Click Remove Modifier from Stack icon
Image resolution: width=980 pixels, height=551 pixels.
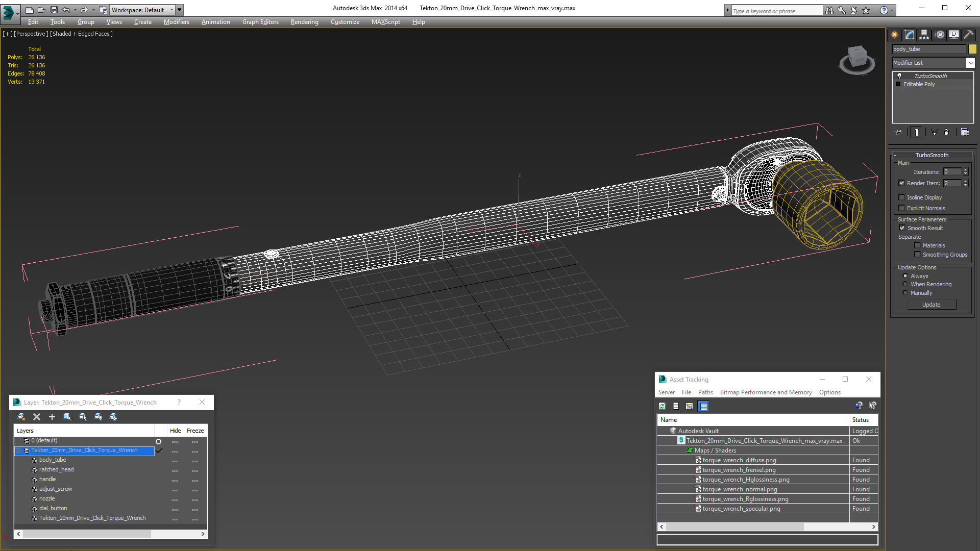coord(947,132)
